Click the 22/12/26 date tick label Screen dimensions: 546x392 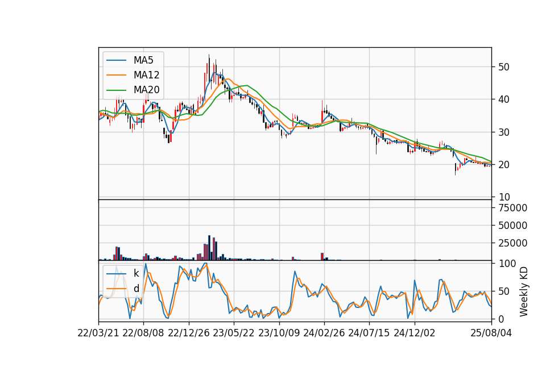coord(189,333)
